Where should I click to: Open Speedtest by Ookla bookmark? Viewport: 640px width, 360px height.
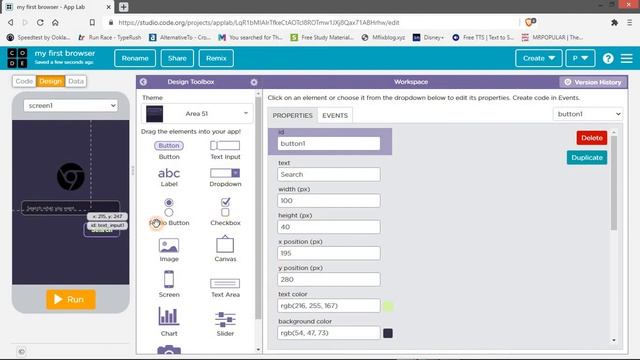click(x=39, y=38)
